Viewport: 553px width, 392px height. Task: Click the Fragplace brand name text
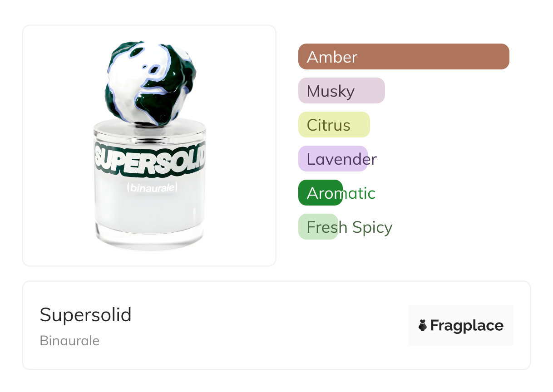pyautogui.click(x=467, y=325)
